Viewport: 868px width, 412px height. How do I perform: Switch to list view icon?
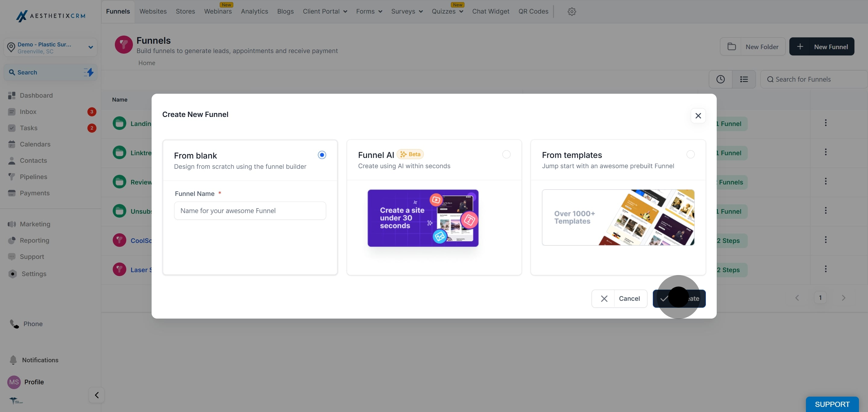[x=744, y=79]
